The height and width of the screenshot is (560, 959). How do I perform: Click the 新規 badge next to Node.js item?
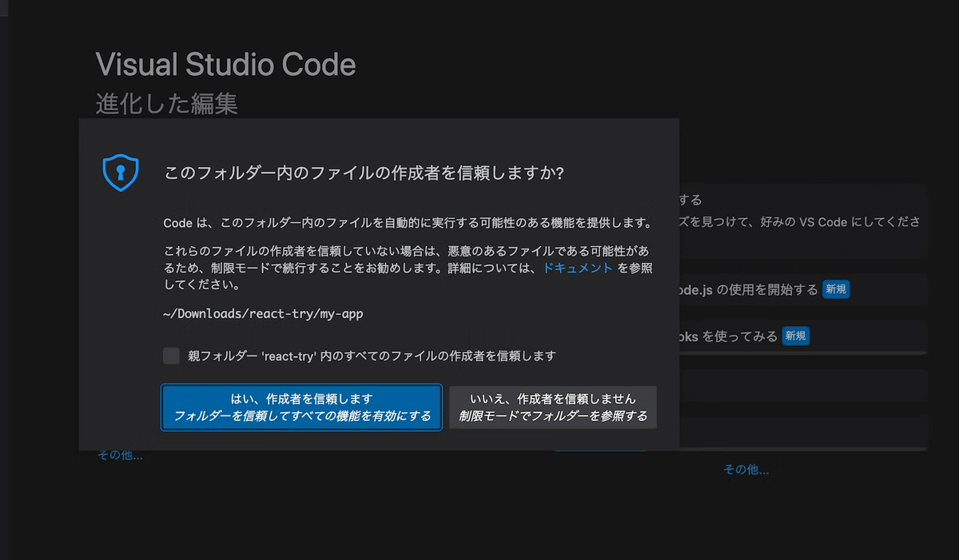click(x=836, y=289)
